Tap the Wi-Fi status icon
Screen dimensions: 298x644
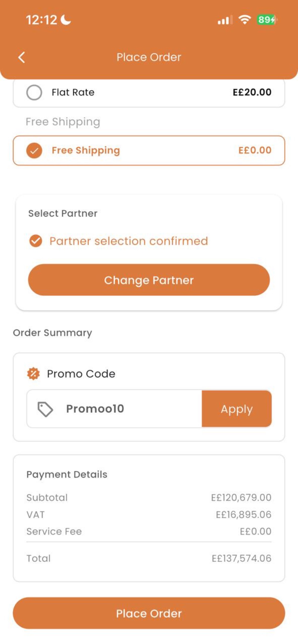[245, 19]
